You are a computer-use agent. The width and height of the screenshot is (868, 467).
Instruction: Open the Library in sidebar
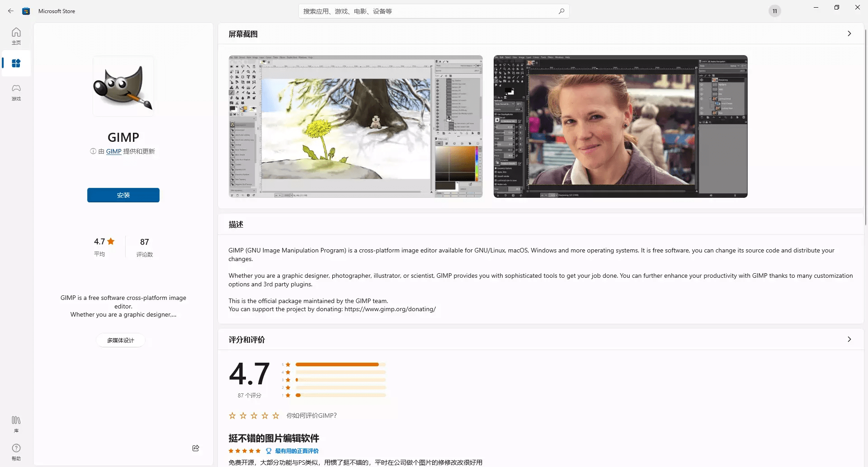pos(16,425)
